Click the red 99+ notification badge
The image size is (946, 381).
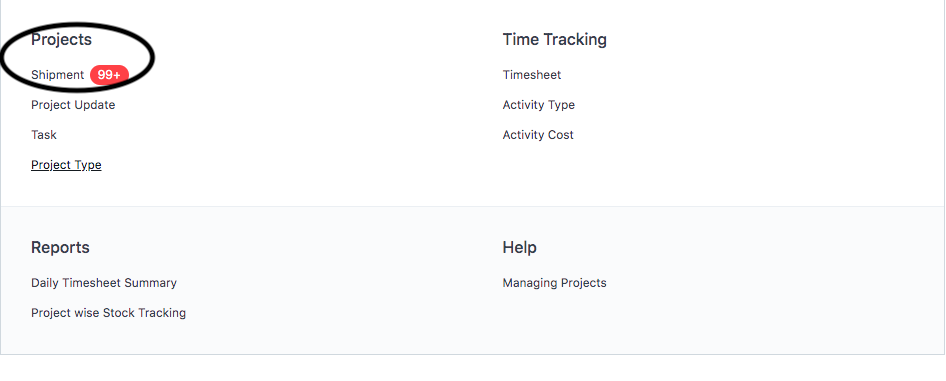[x=109, y=75]
